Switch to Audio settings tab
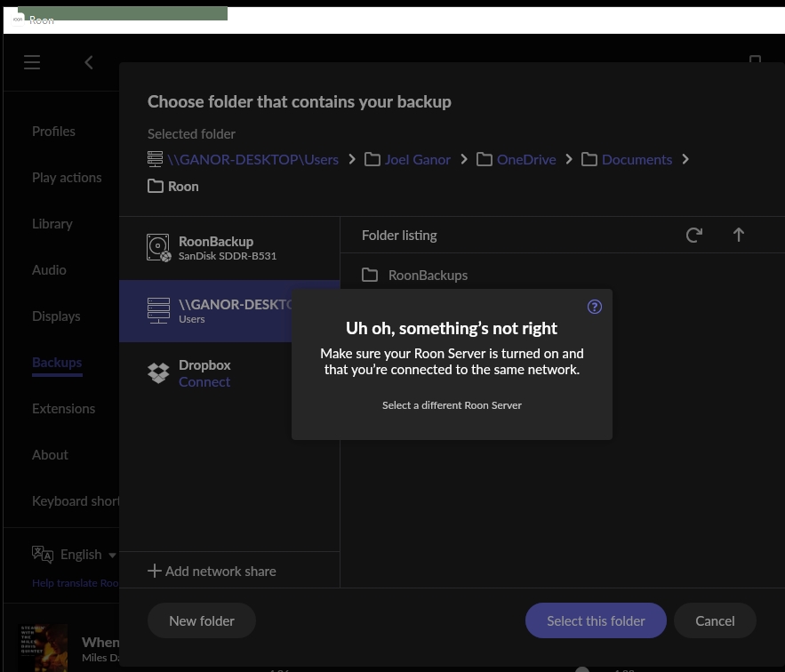The height and width of the screenshot is (672, 785). pyautogui.click(x=49, y=270)
